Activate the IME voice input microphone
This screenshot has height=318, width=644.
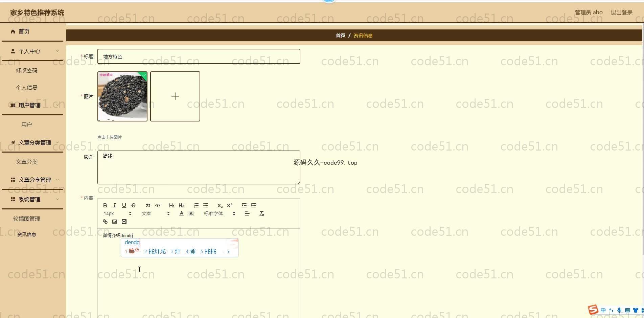point(619,310)
